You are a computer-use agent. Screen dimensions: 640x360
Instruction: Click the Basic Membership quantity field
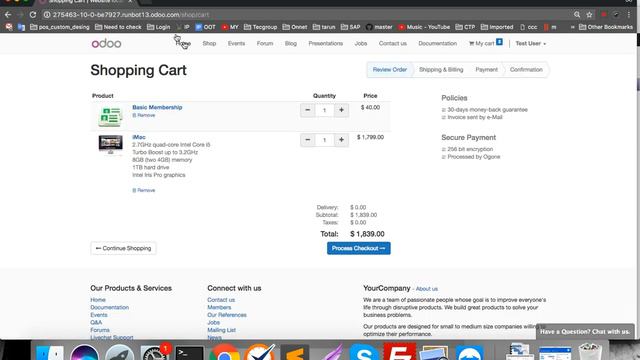pos(324,110)
